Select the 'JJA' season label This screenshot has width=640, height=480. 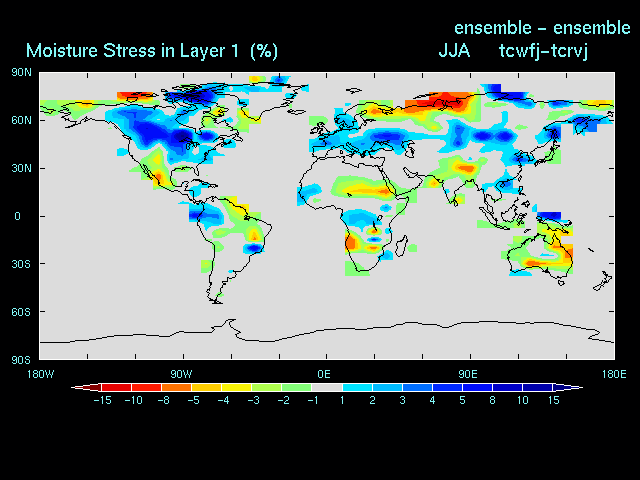click(454, 51)
